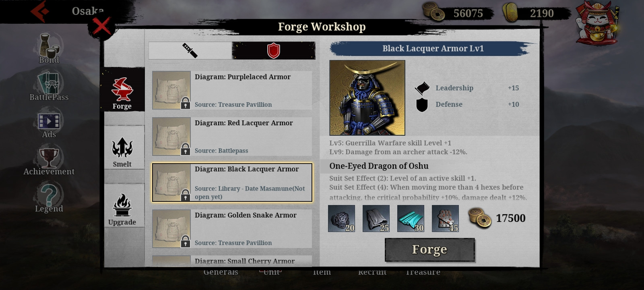The height and width of the screenshot is (290, 644).
Task: Select Diagram: Red Lacquer Armor entry
Action: 232,137
